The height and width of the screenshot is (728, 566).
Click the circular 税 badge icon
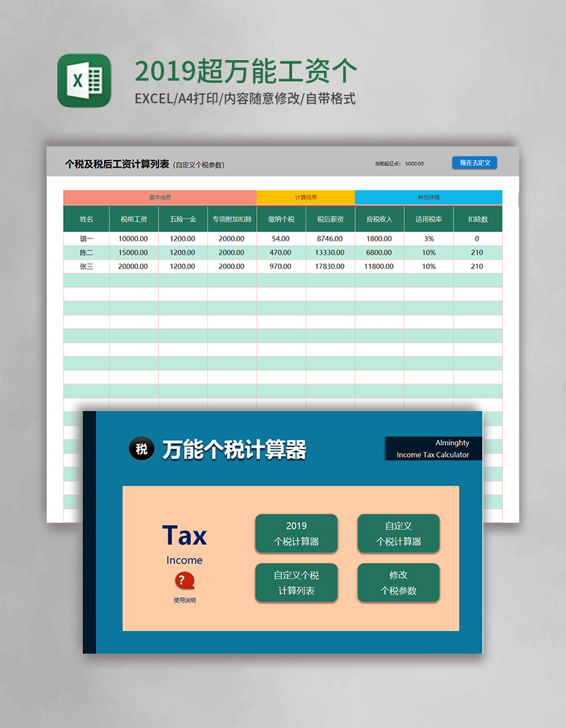(141, 447)
